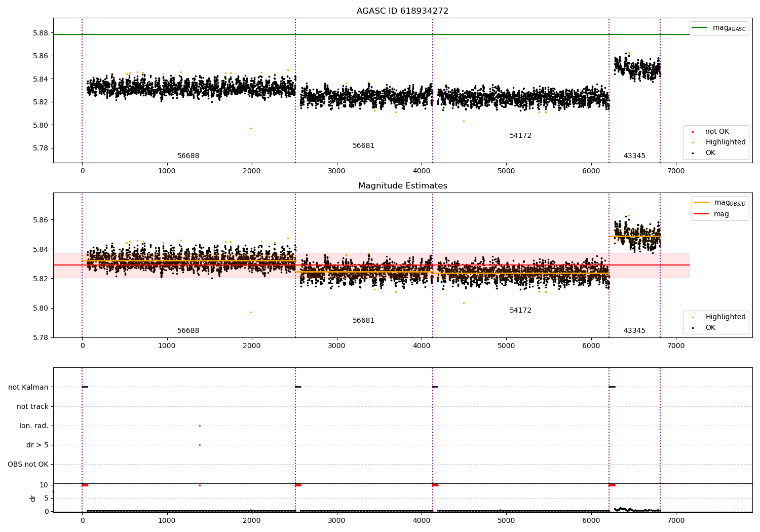Image resolution: width=760 pixels, height=532 pixels.
Task: Click the 'not Kalman' axis label
Action: (x=28, y=388)
